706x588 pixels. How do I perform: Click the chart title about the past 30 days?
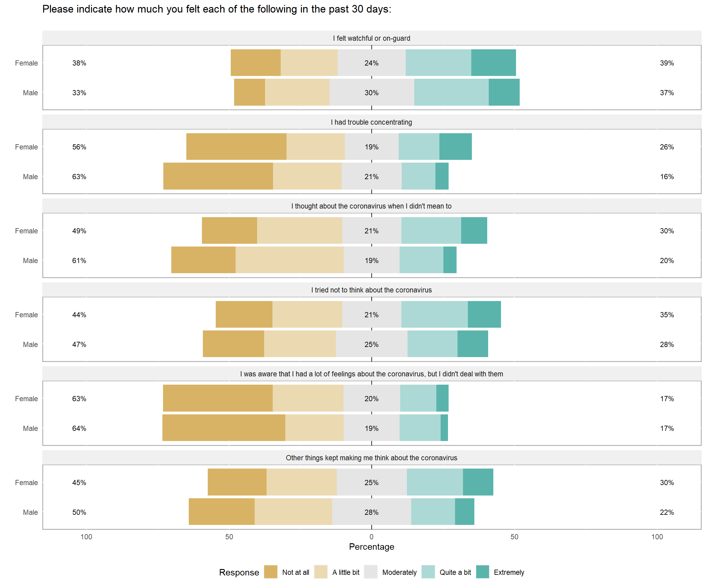coord(217,9)
